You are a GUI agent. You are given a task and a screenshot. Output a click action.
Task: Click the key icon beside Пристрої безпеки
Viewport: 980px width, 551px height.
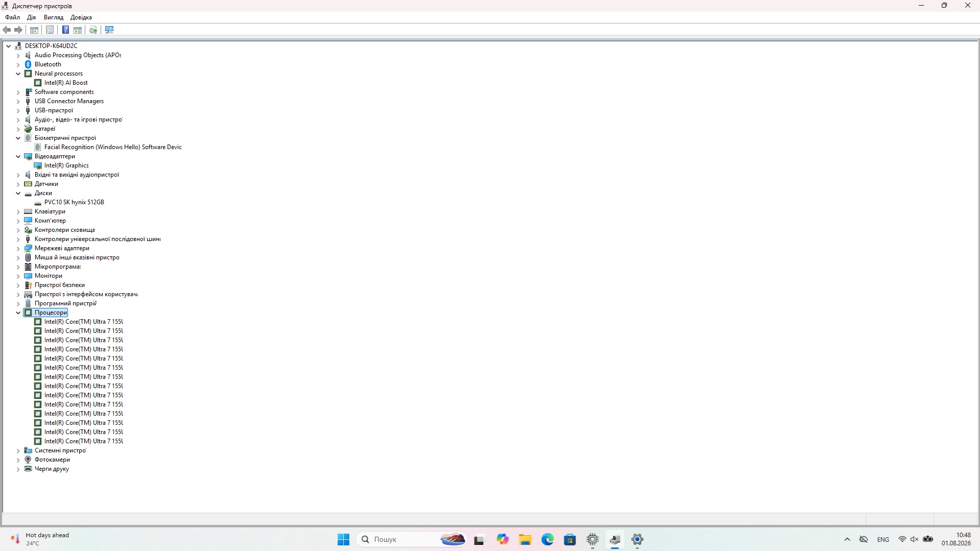tap(28, 285)
